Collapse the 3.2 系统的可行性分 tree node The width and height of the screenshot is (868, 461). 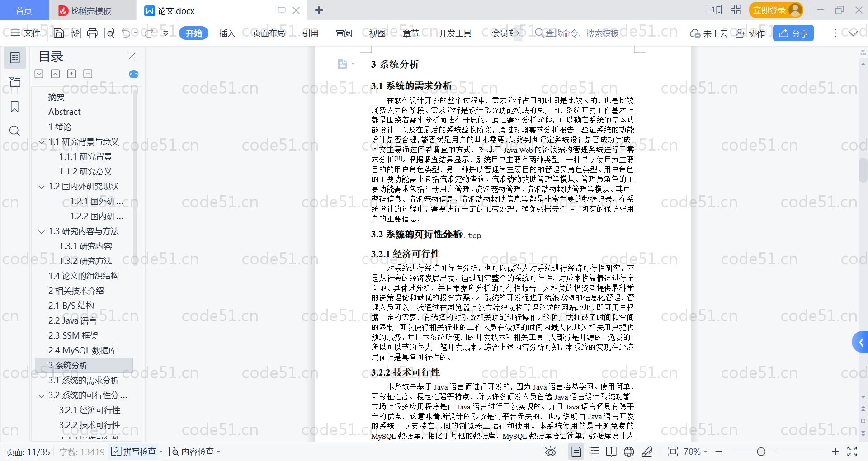[x=42, y=395]
